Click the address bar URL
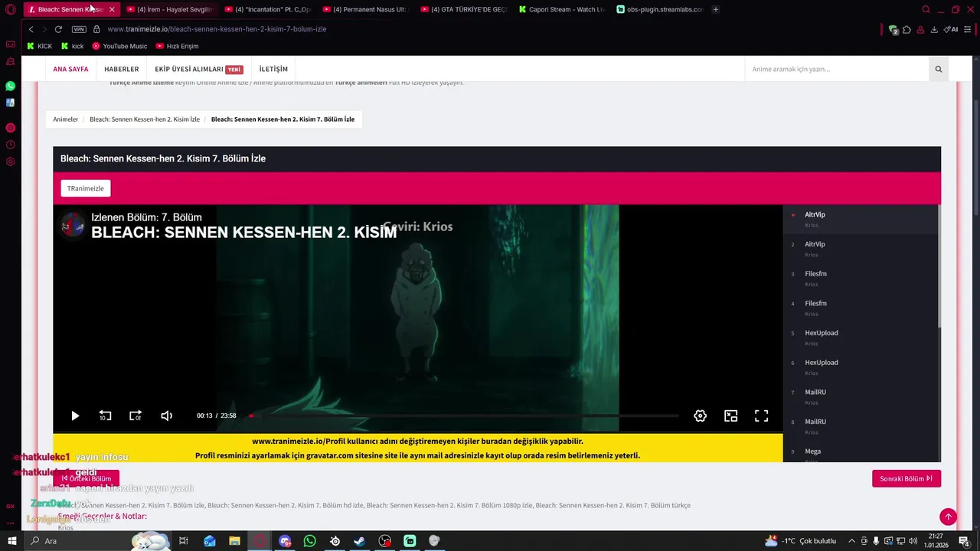 point(217,29)
